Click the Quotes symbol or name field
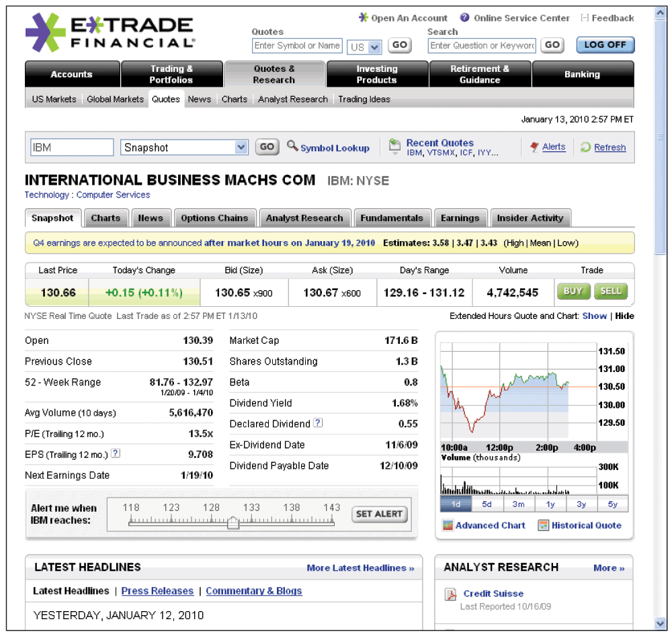This screenshot has width=672, height=638. pyautogui.click(x=297, y=46)
